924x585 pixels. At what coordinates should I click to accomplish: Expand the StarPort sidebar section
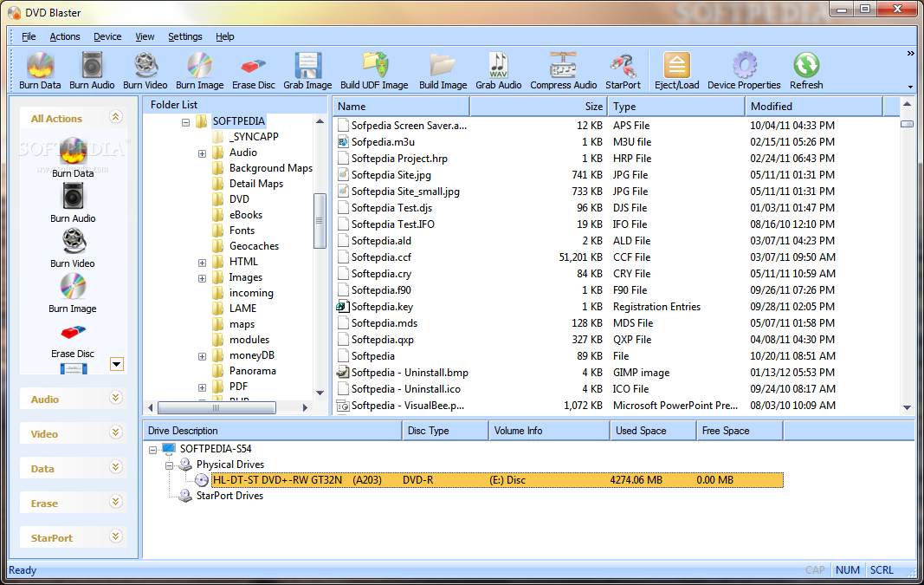pyautogui.click(x=115, y=536)
